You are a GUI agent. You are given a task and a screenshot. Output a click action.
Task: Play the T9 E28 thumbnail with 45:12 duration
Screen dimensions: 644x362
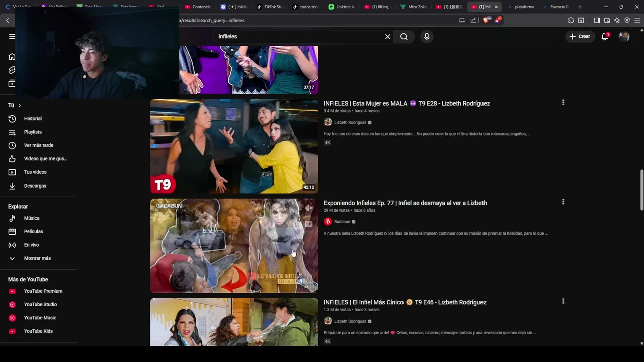(x=234, y=146)
